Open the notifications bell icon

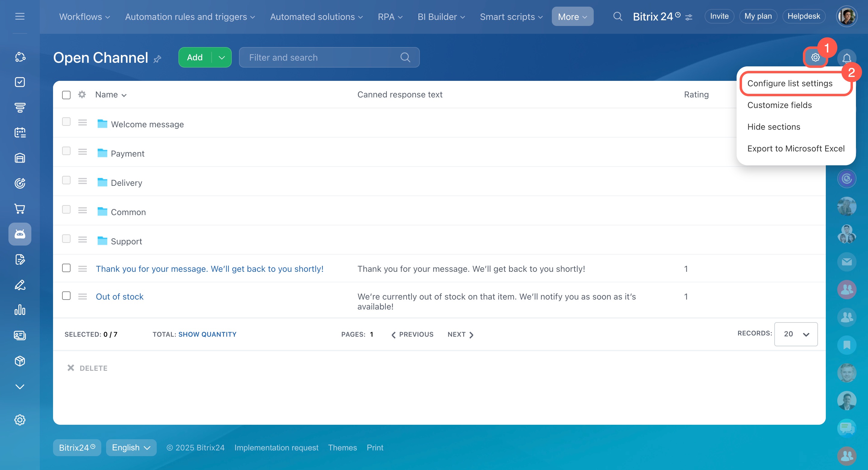click(x=846, y=58)
